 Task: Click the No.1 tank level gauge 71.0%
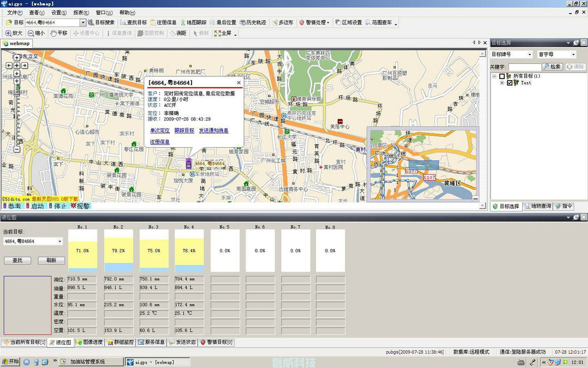click(83, 250)
